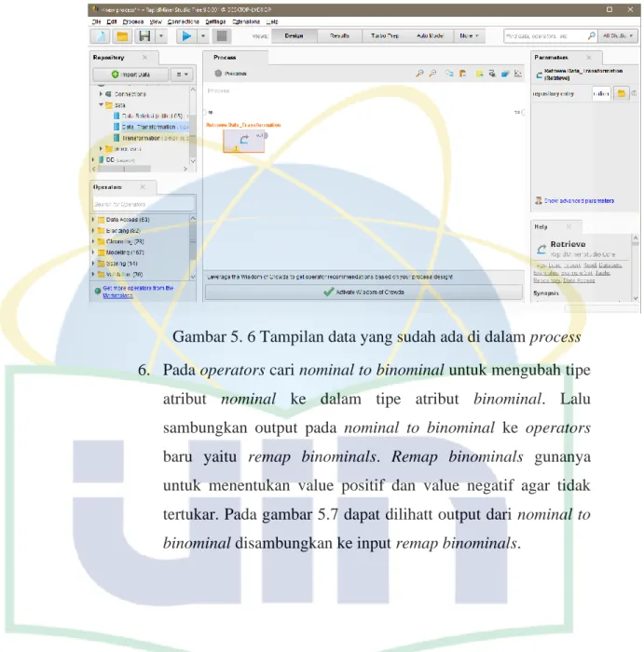Close the Parameters panel tab
This screenshot has width=644, height=652.
click(589, 58)
